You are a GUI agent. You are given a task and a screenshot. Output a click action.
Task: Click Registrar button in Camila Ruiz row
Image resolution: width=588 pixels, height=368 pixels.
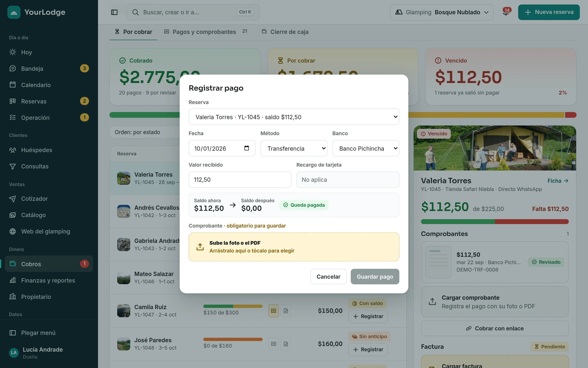368,316
